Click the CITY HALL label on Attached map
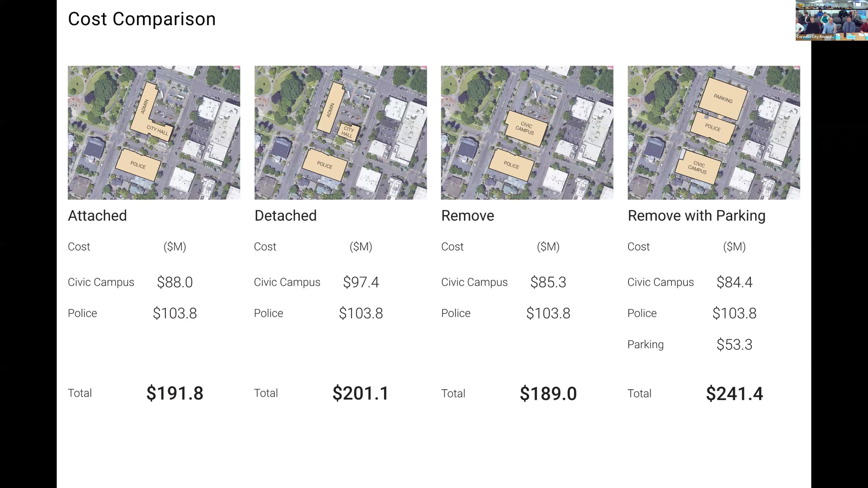This screenshot has width=868, height=488. tap(157, 130)
